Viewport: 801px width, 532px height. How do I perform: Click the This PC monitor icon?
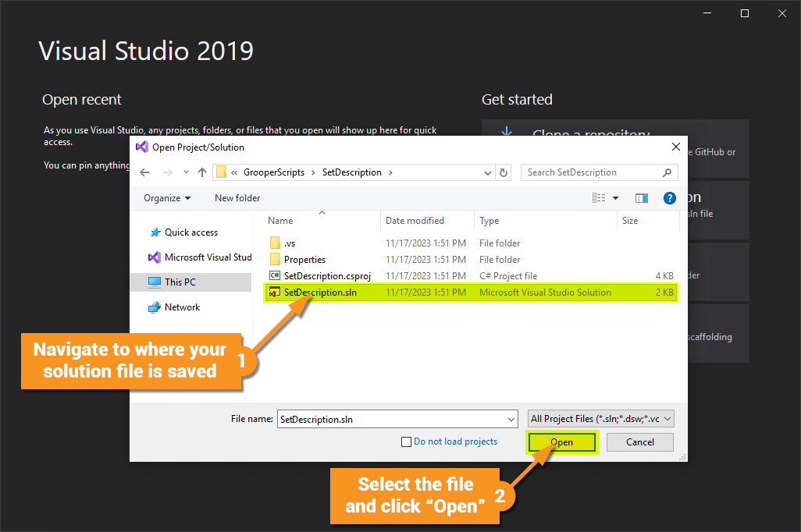[155, 282]
